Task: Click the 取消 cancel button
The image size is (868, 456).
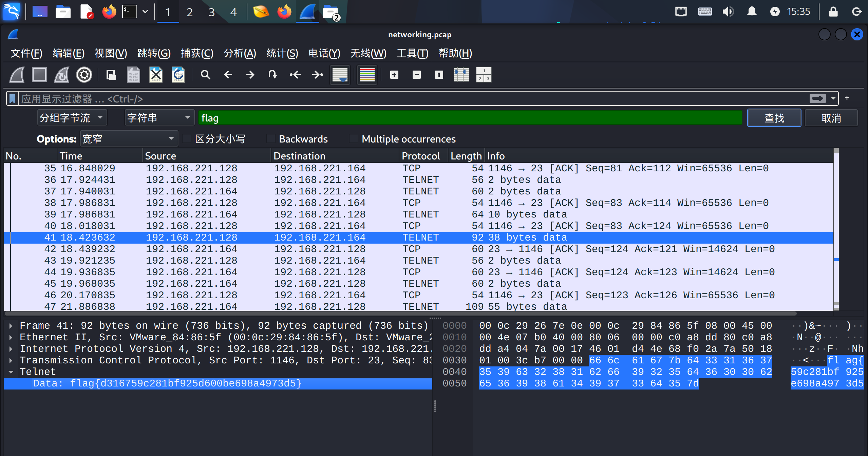Action: coord(831,118)
